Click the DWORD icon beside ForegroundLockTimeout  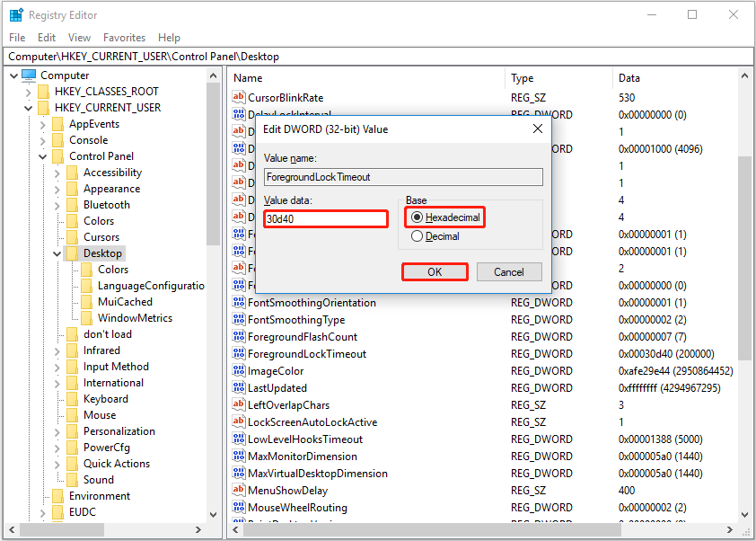coord(238,353)
